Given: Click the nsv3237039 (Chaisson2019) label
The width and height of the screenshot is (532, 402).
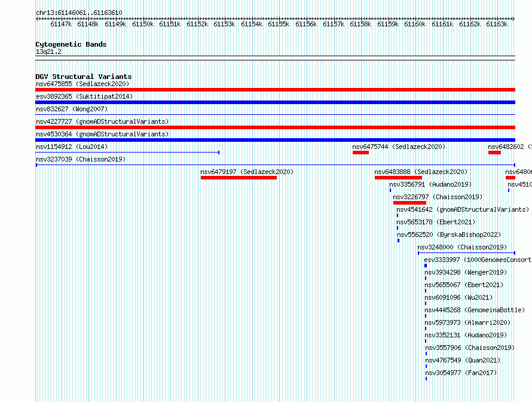Looking at the screenshot, I should click(81, 159).
